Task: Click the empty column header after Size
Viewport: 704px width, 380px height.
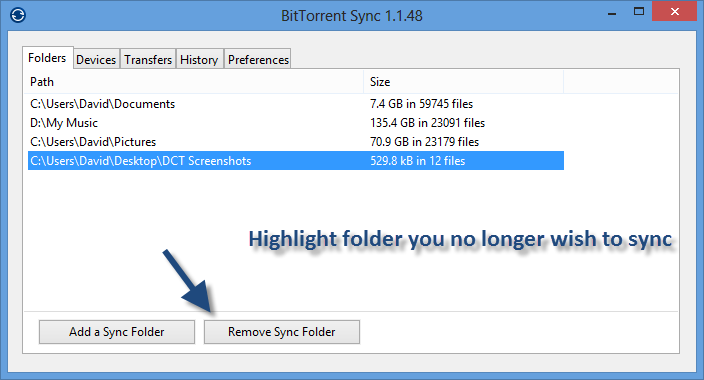Action: 621,82
